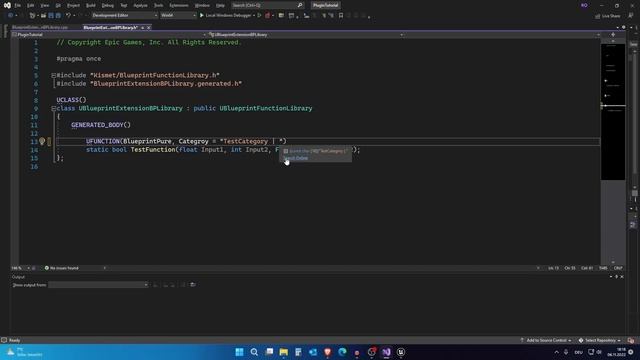Click the Open File toolbar icon

(43, 16)
